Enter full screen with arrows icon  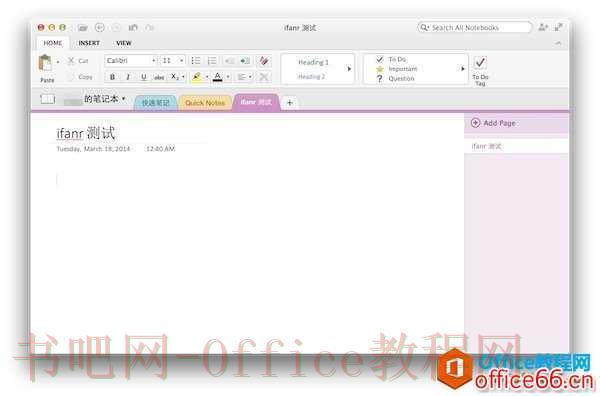(x=558, y=27)
